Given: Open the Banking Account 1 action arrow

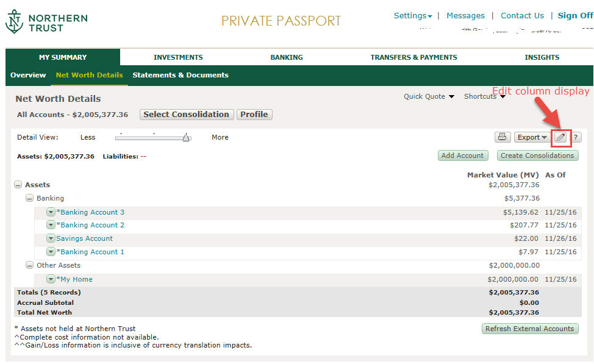Looking at the screenshot, I should click(51, 251).
